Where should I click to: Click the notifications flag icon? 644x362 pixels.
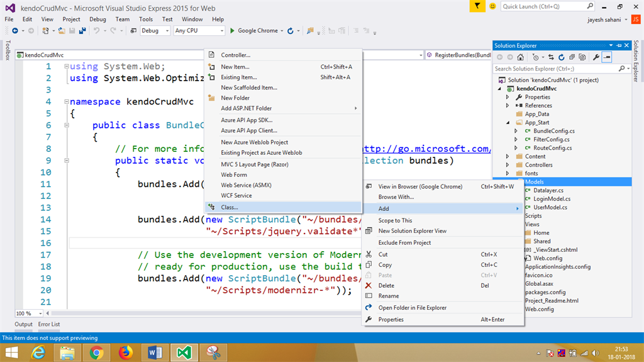477,6
